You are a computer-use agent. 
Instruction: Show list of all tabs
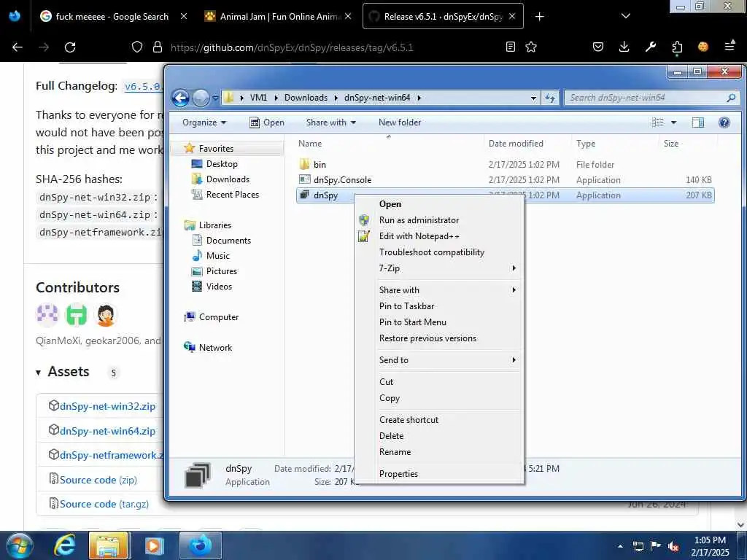626,16
